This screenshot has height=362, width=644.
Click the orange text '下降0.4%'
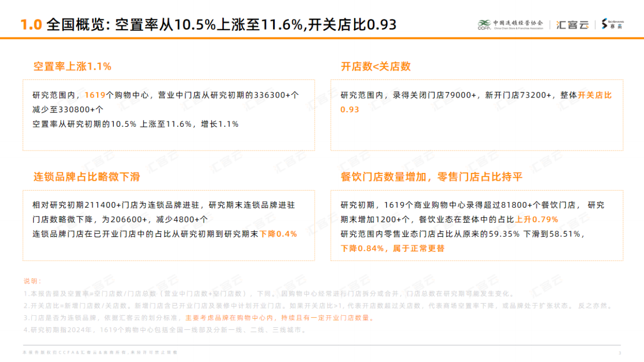(278, 234)
